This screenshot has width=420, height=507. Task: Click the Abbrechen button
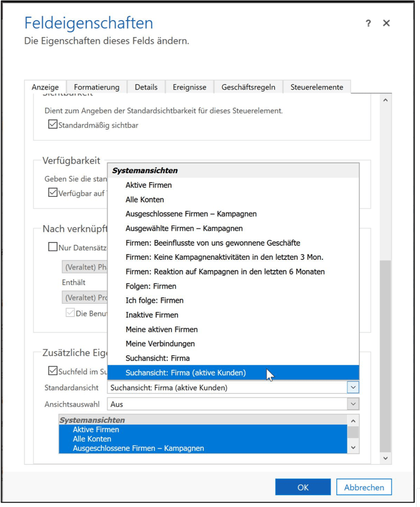point(363,487)
